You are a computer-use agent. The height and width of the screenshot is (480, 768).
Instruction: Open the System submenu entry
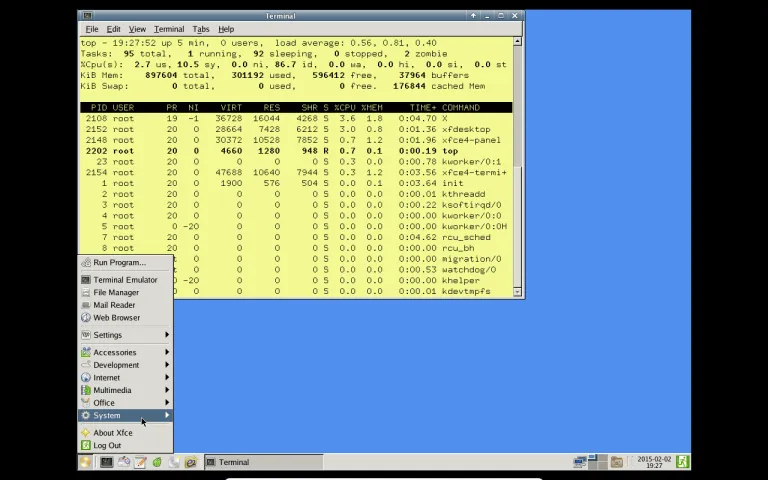[125, 415]
